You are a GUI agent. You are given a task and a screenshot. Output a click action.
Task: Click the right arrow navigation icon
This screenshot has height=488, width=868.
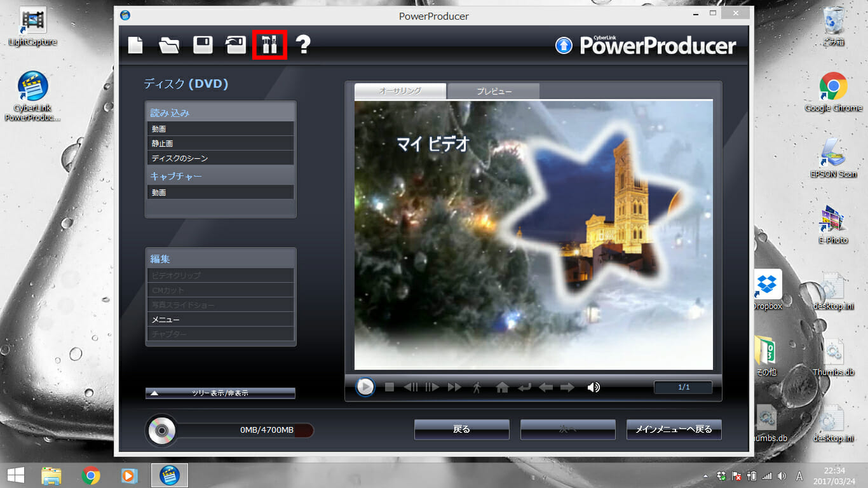[567, 387]
